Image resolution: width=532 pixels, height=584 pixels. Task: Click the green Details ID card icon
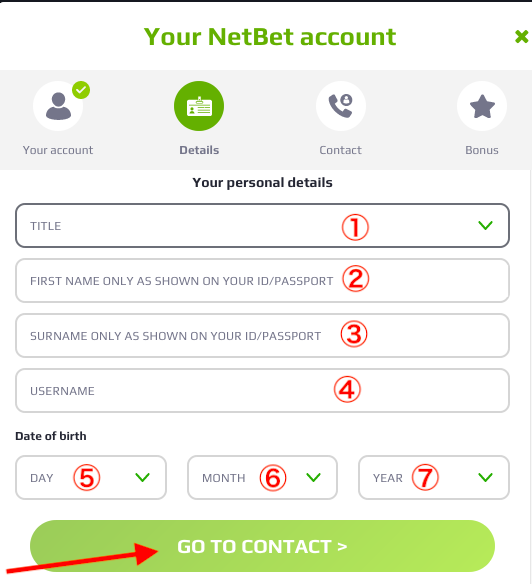[199, 106]
